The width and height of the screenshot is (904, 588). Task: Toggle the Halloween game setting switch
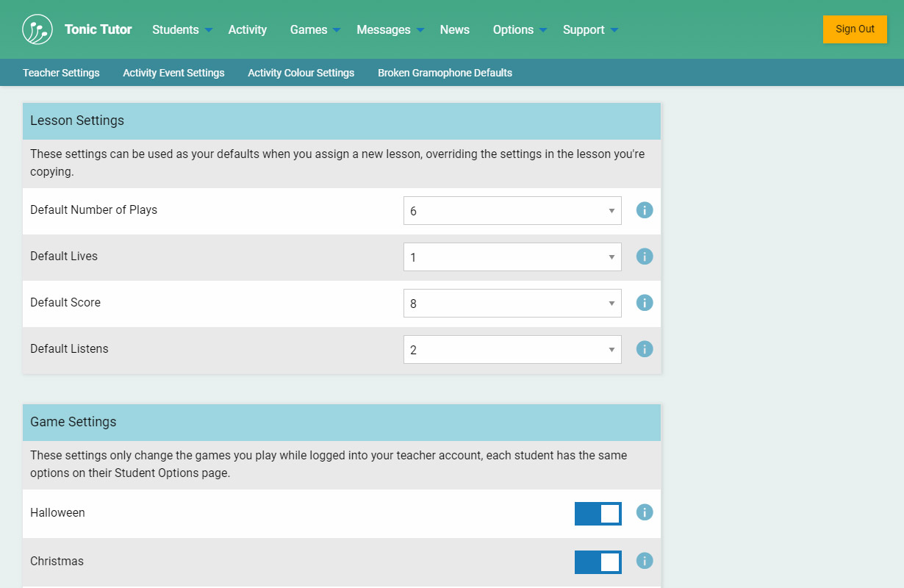coord(598,514)
